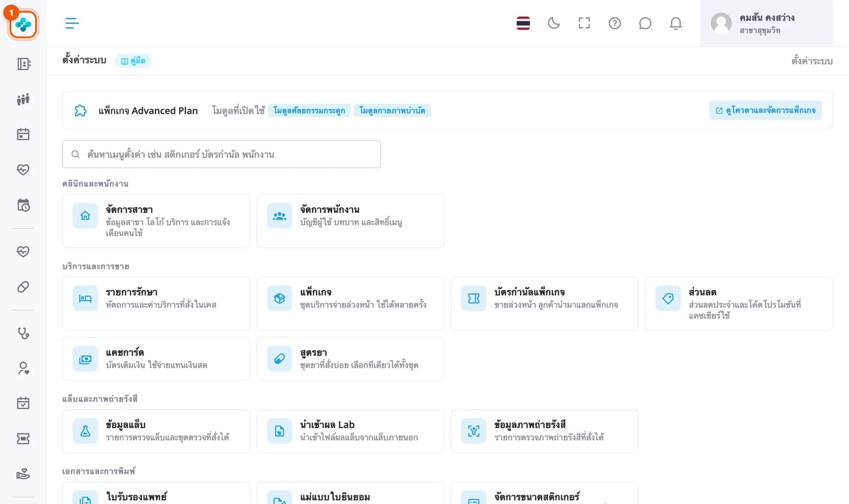
Task: Click the stethoscope sidebar icon
Action: point(23,333)
